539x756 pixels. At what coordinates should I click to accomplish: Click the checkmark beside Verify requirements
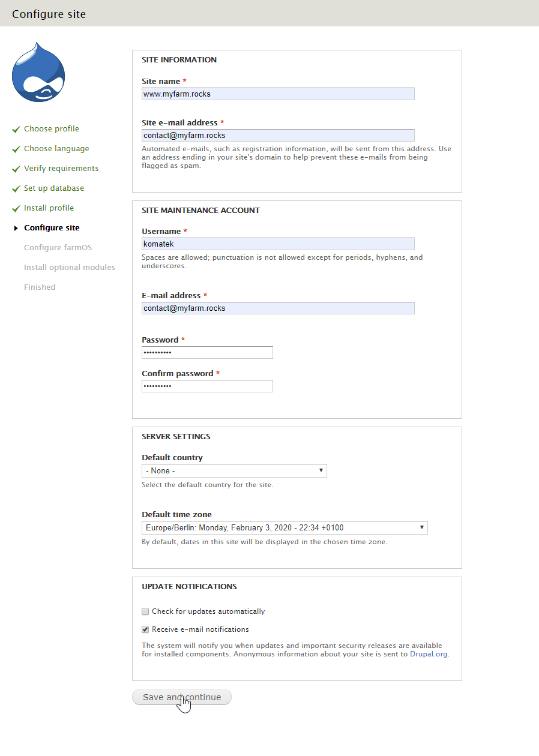[x=16, y=169]
